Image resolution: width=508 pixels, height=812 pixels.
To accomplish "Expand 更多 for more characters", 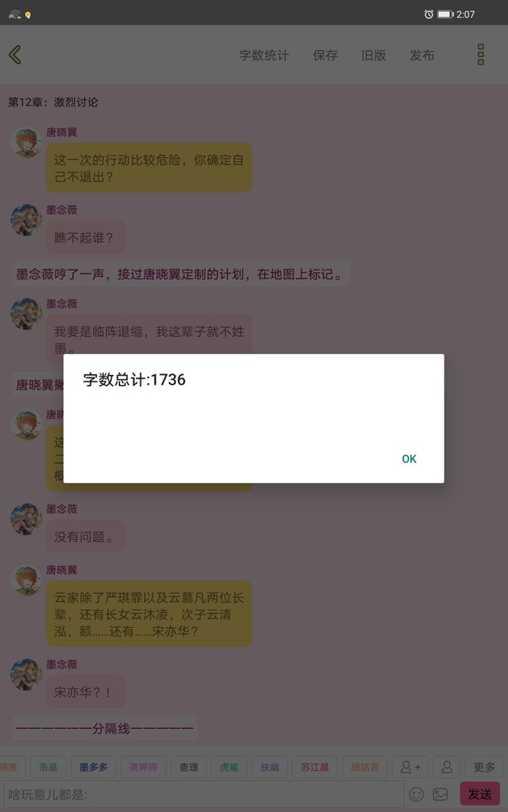I will 484,767.
